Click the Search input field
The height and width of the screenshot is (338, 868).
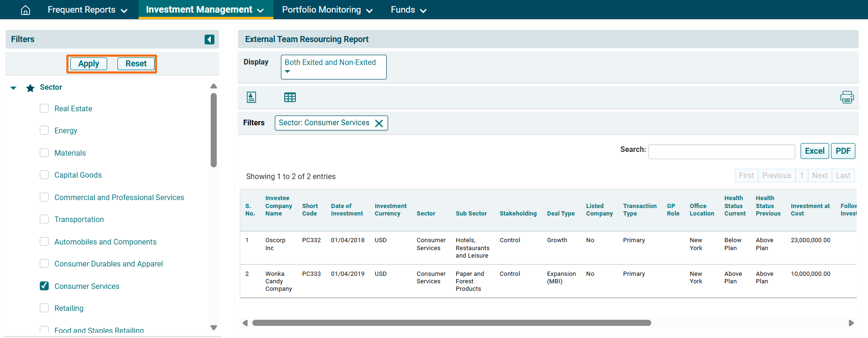[721, 151]
